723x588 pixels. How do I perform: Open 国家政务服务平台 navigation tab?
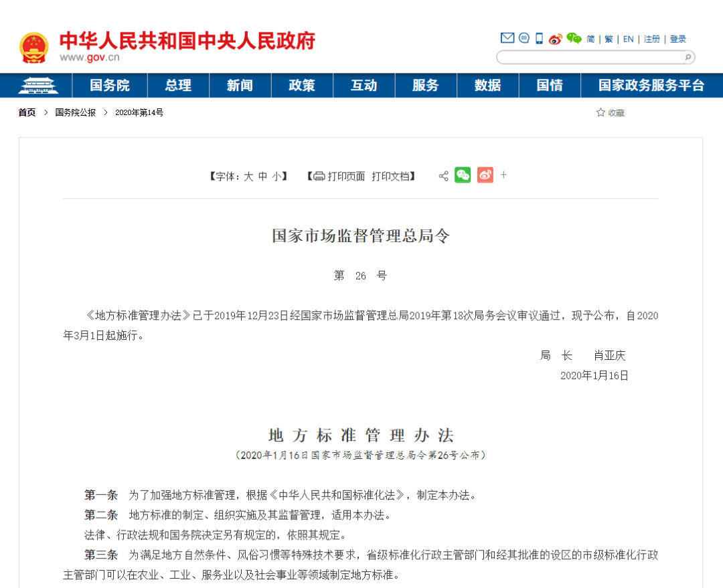click(651, 85)
